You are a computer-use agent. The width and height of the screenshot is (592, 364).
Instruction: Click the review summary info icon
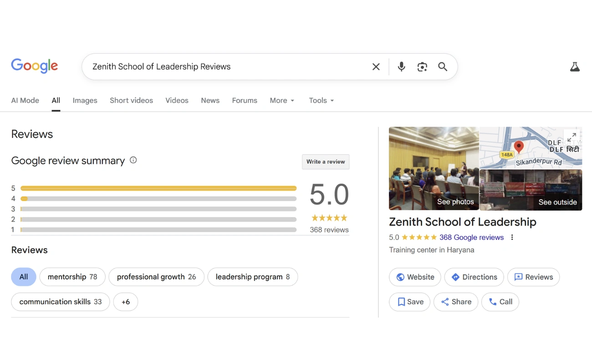133,160
